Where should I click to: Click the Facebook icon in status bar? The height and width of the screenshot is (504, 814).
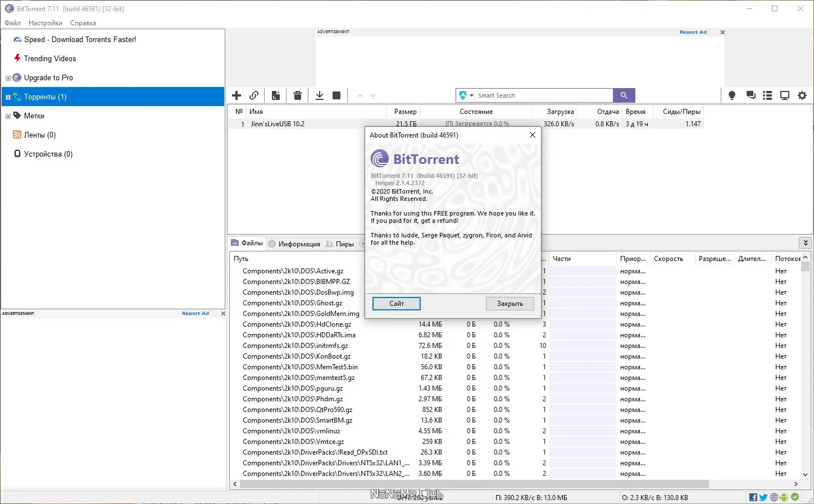pyautogui.click(x=753, y=497)
